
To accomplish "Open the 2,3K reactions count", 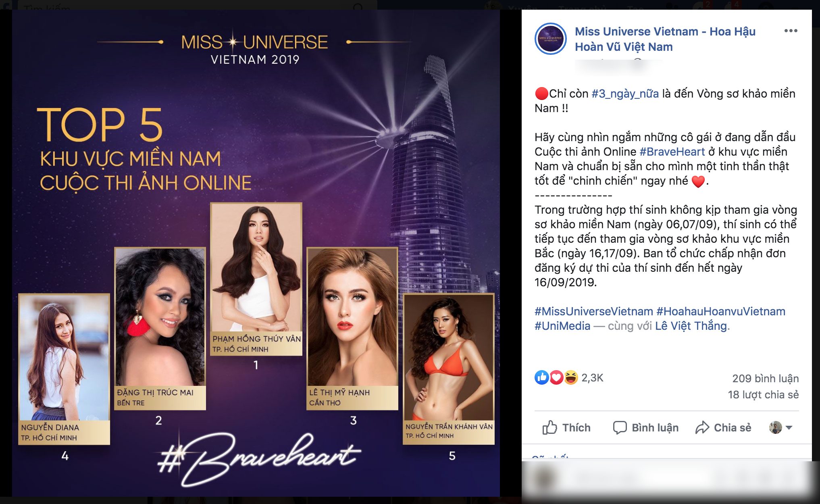I will (592, 378).
